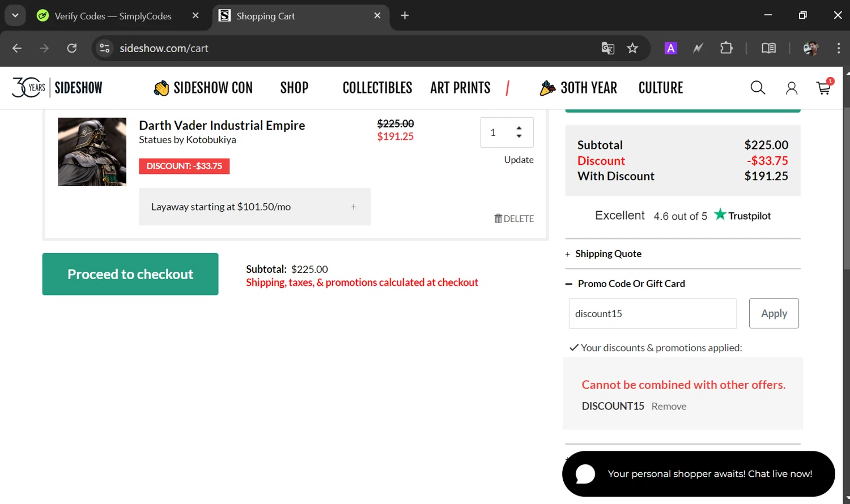Click Proceed to checkout button
This screenshot has height=504, width=850.
click(130, 274)
